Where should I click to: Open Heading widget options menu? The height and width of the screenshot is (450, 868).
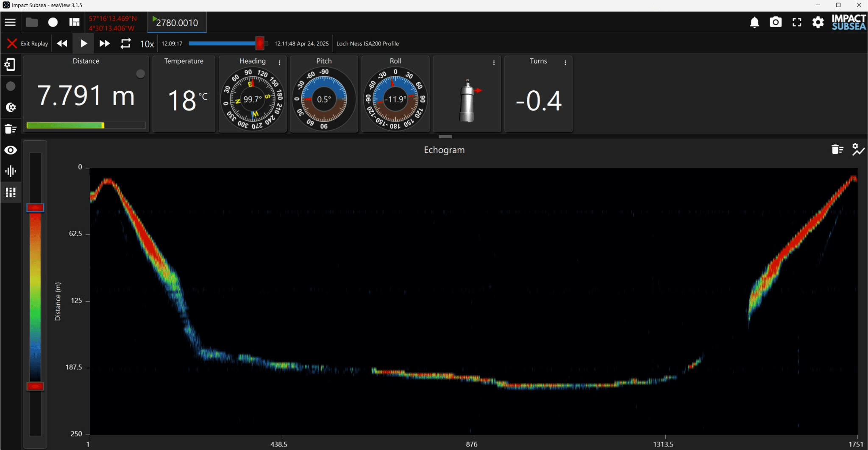[x=280, y=63]
